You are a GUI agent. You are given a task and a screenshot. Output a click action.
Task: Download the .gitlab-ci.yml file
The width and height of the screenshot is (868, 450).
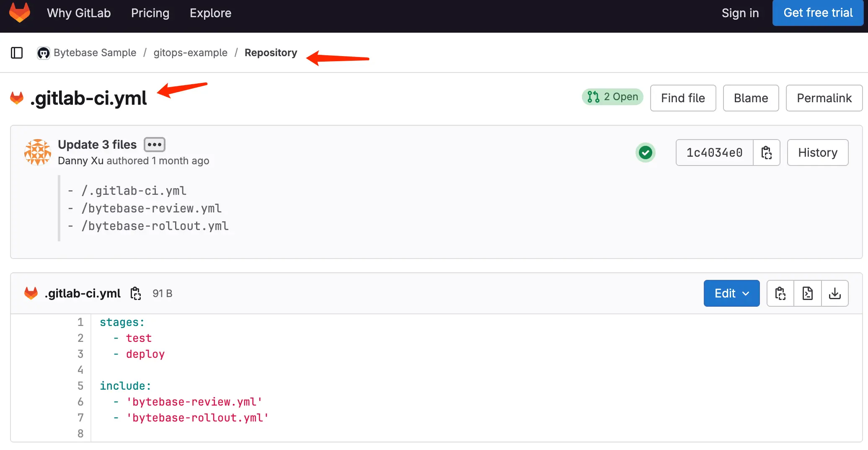(x=835, y=293)
